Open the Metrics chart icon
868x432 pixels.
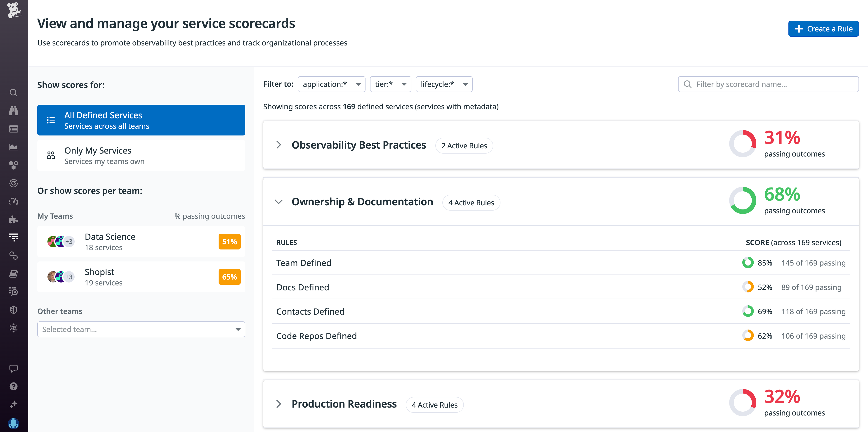tap(14, 147)
